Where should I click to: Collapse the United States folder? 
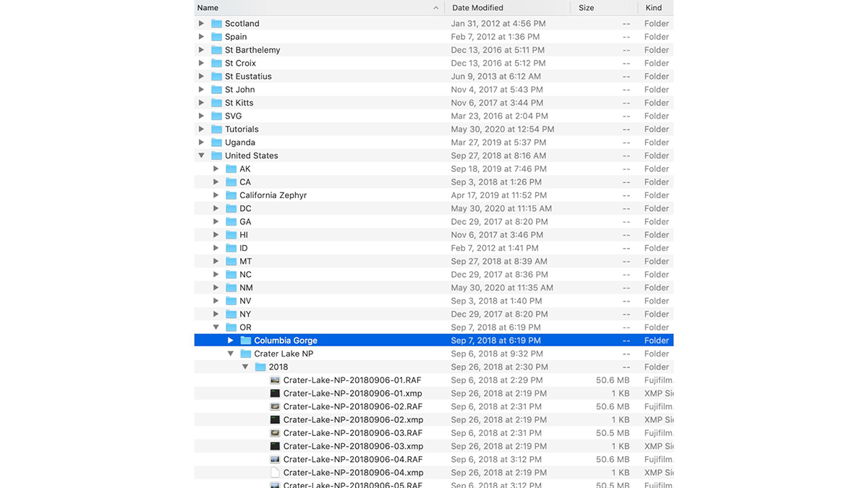coord(201,155)
